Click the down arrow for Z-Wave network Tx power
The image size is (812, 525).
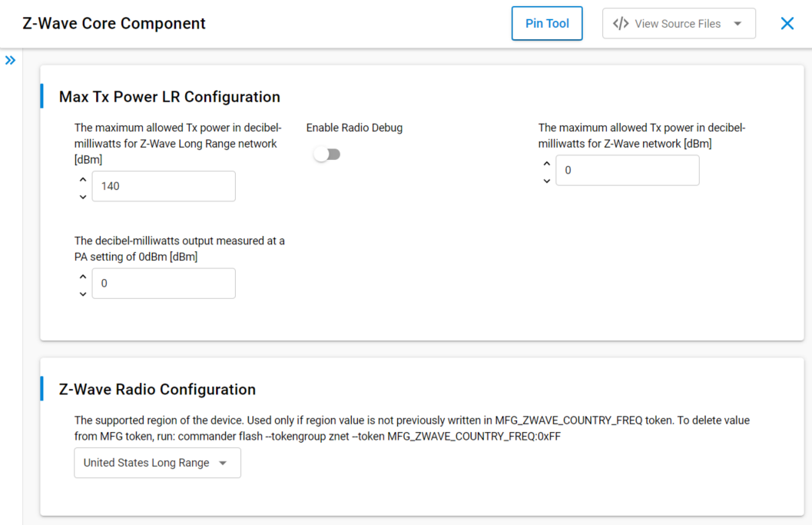(547, 181)
